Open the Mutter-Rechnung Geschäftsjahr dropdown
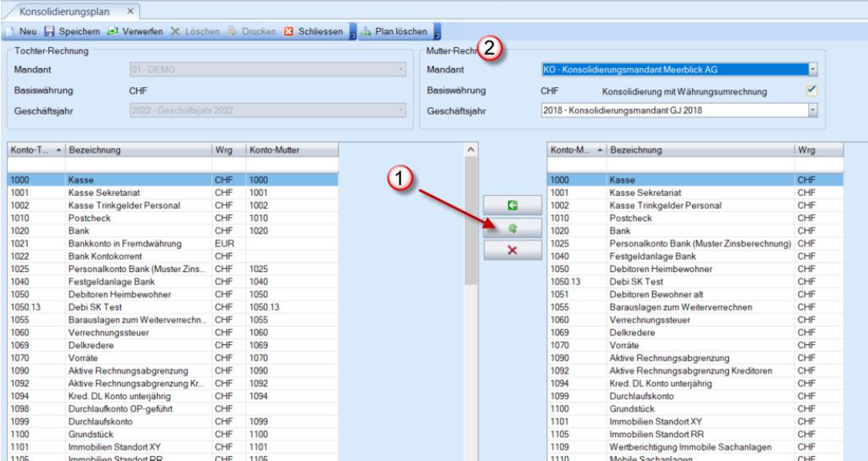This screenshot has width=868, height=461. [x=813, y=110]
